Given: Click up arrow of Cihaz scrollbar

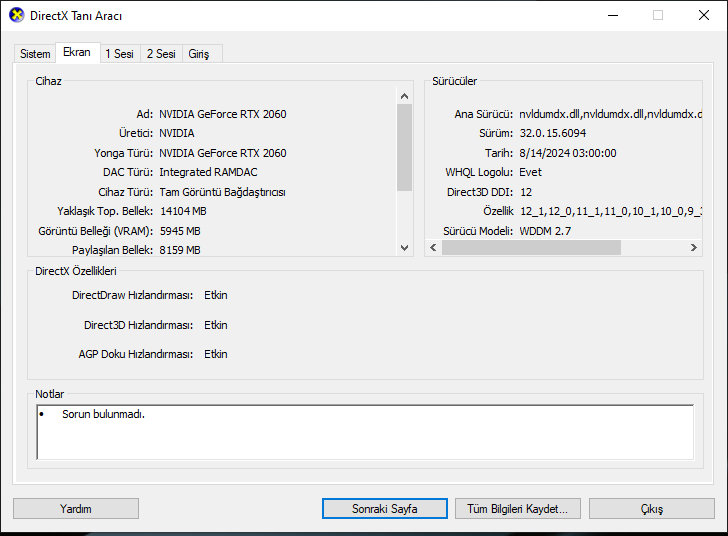Looking at the screenshot, I should click(x=404, y=96).
